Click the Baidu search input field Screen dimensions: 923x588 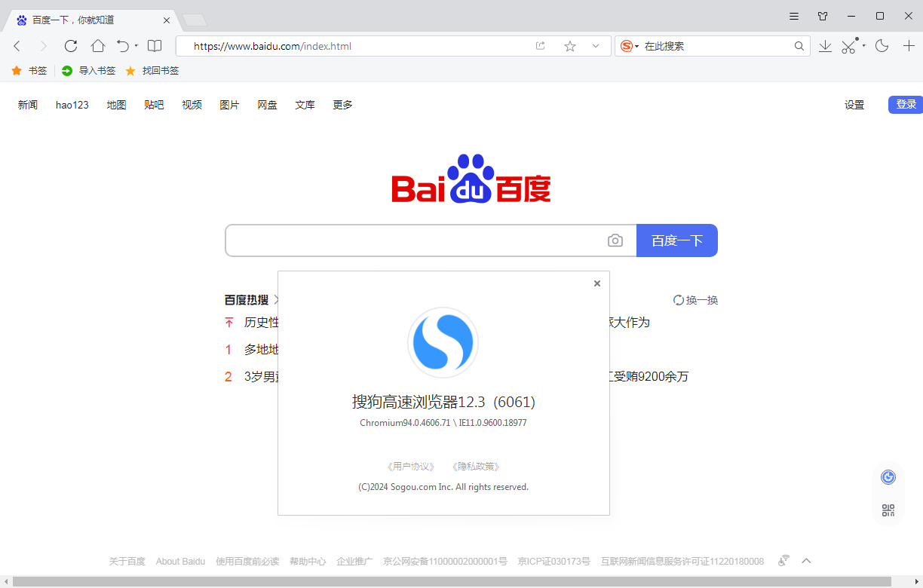coord(415,240)
